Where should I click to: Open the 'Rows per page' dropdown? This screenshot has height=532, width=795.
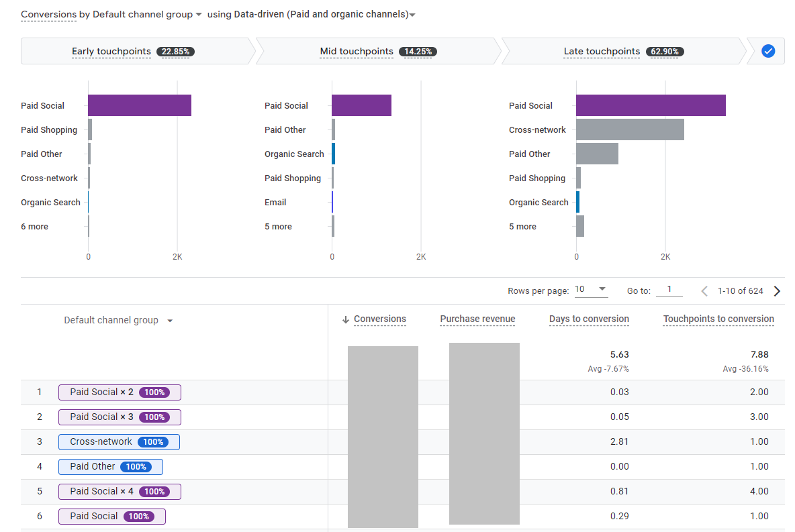coord(591,288)
